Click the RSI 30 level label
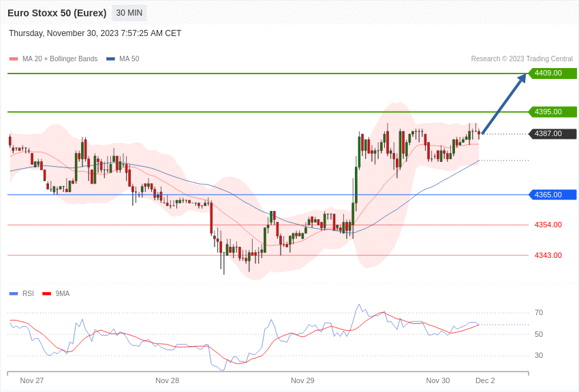The height and width of the screenshot is (392, 579). tap(539, 355)
